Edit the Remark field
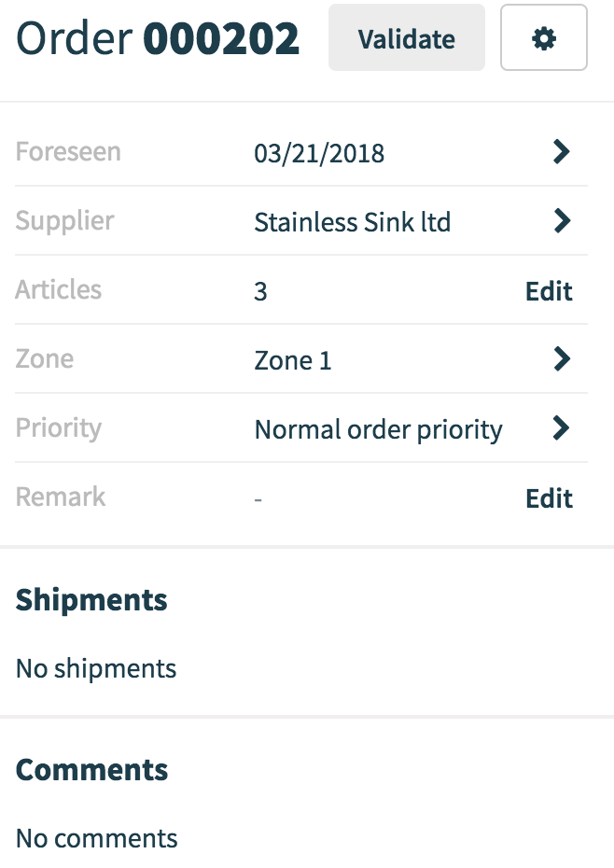The image size is (614, 868). pyautogui.click(x=548, y=497)
